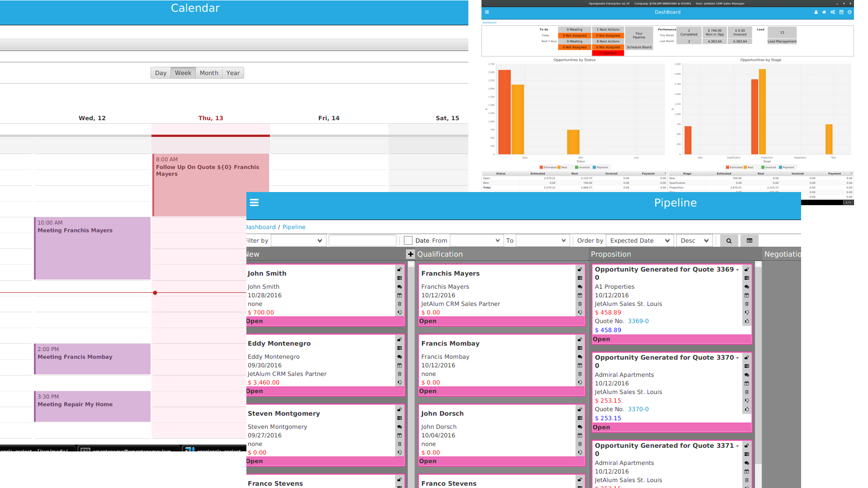The height and width of the screenshot is (488, 868).
Task: Click the Quote No. 3369-0 link
Action: (638, 321)
